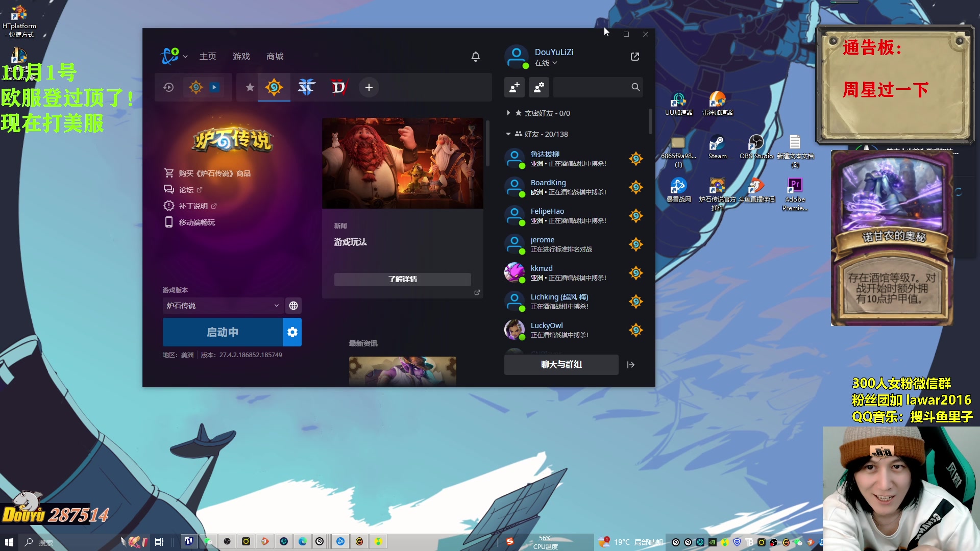This screenshot has height=551, width=980.
Task: Open the 炉石传说 game version dropdown
Action: [223, 306]
